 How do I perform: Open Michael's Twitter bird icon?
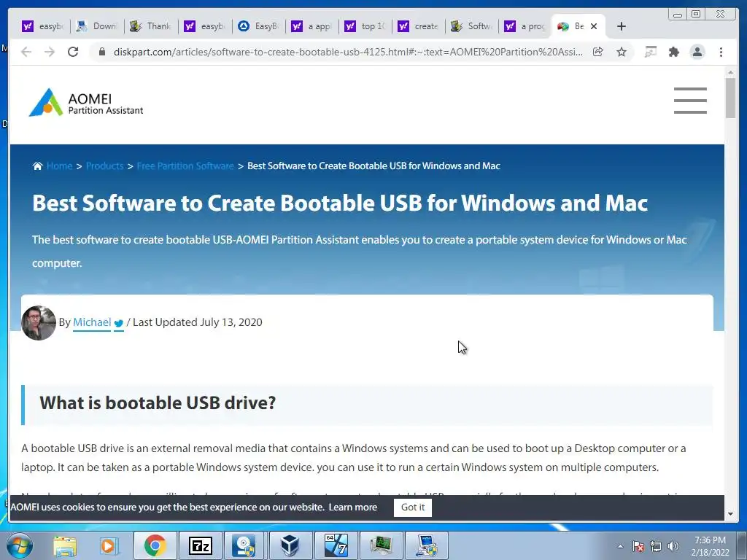click(119, 323)
